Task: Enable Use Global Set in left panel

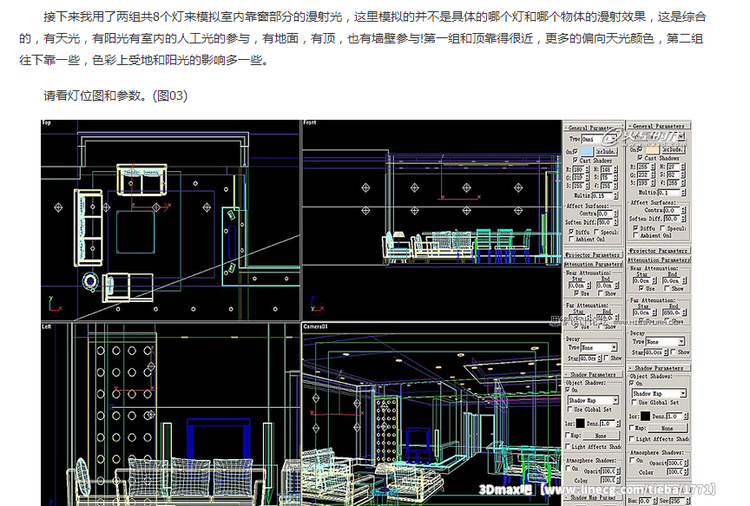Action: pyautogui.click(x=570, y=409)
